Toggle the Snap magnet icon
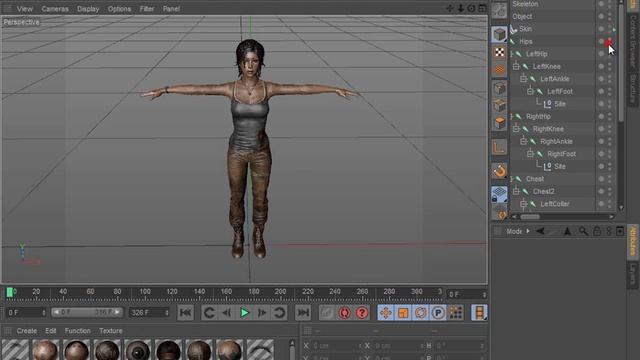 click(x=499, y=171)
